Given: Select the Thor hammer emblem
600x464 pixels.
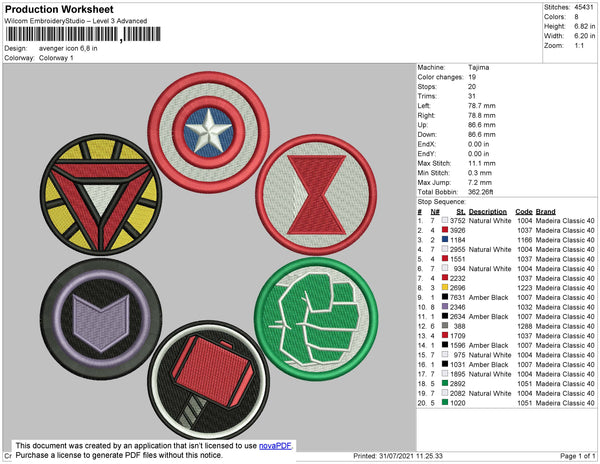Looking at the screenshot, I should point(209,381).
